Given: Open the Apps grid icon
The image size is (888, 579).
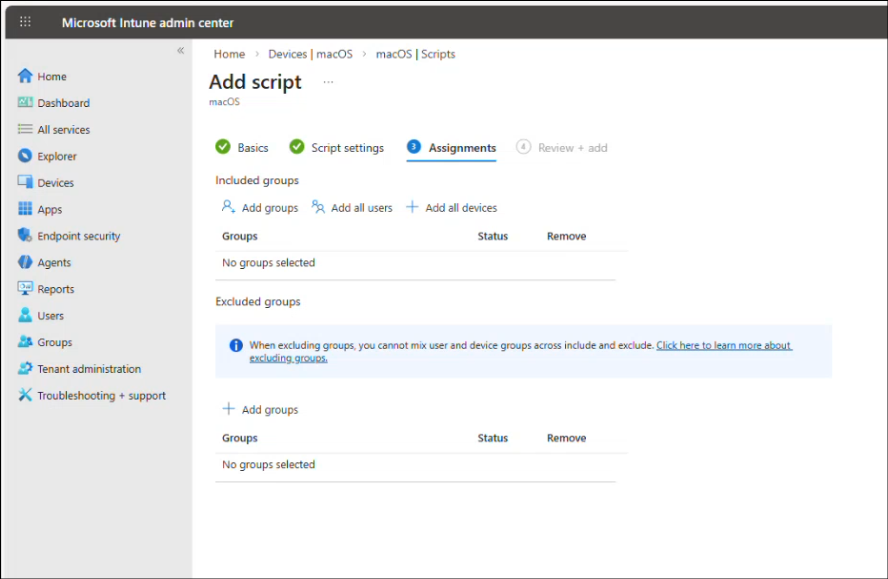Looking at the screenshot, I should click(x=25, y=208).
